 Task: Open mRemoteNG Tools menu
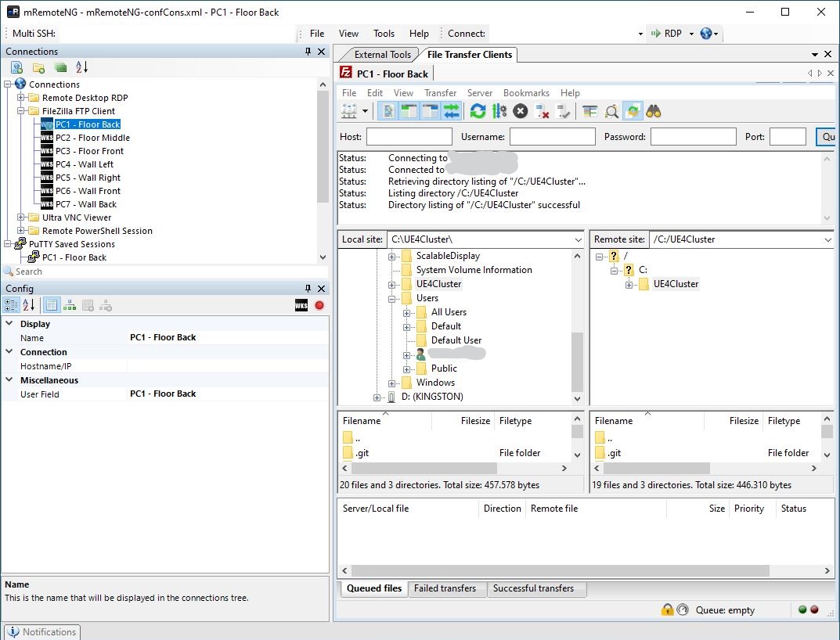coord(384,33)
